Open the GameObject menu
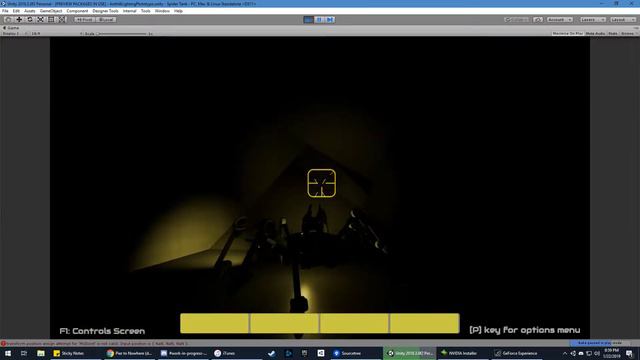 tap(51, 11)
